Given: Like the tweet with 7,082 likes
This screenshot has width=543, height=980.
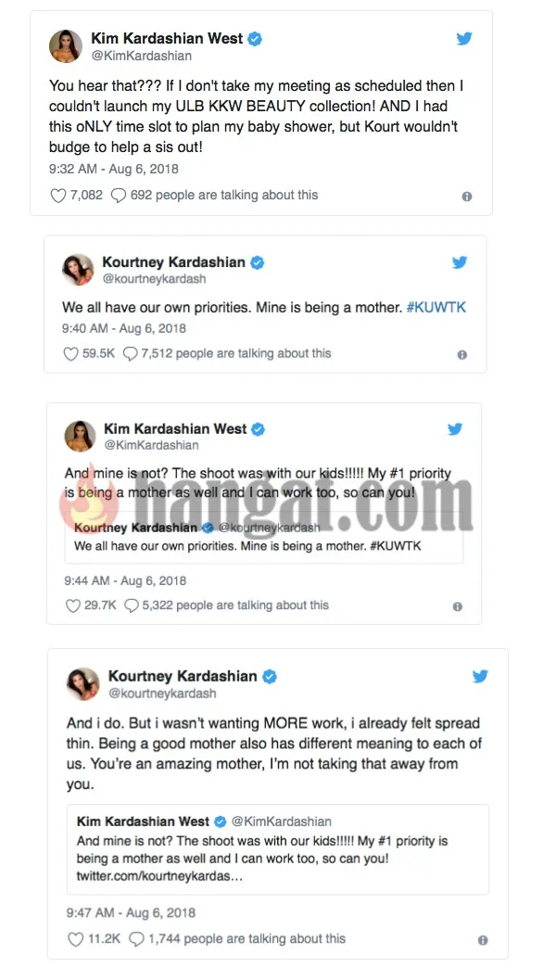Looking at the screenshot, I should click(x=58, y=196).
